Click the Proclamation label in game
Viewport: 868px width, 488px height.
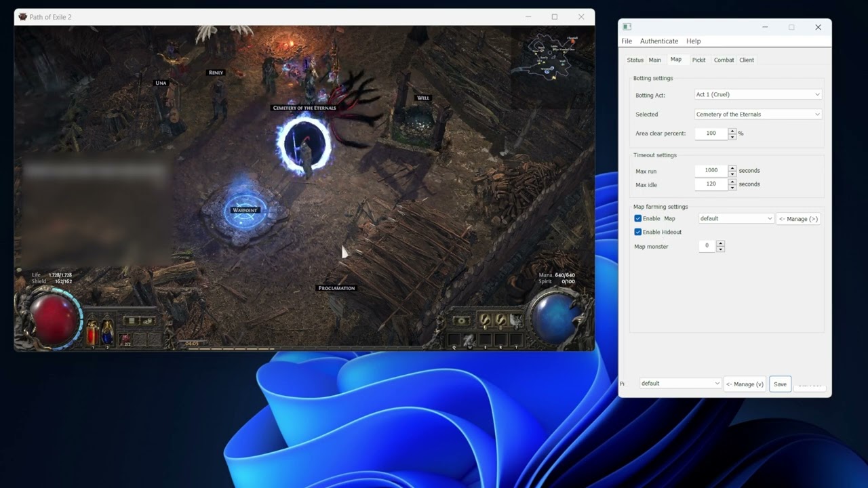pyautogui.click(x=336, y=288)
